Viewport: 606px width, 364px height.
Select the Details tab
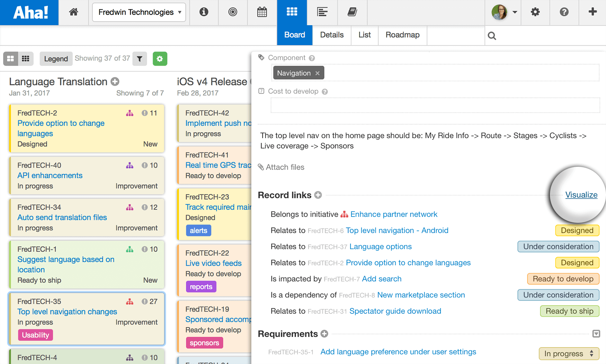[x=332, y=35]
